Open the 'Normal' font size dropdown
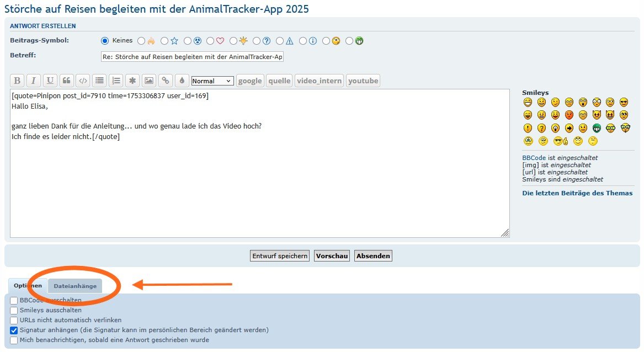The height and width of the screenshot is (352, 644). pos(212,81)
